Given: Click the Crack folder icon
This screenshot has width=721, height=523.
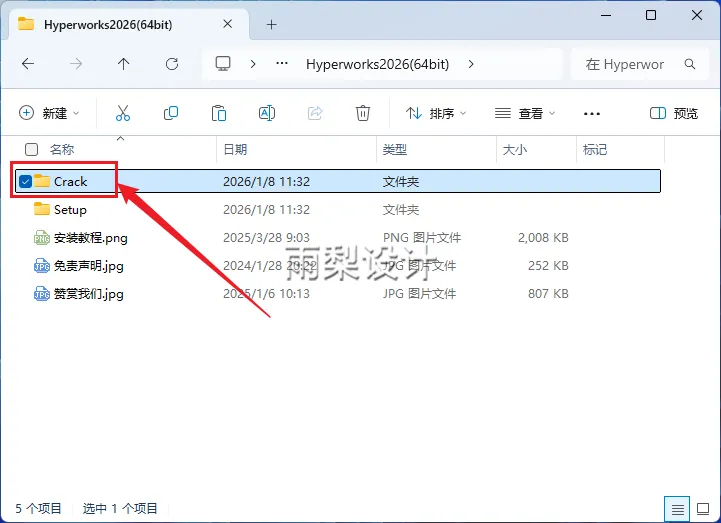Looking at the screenshot, I should coord(42,181).
